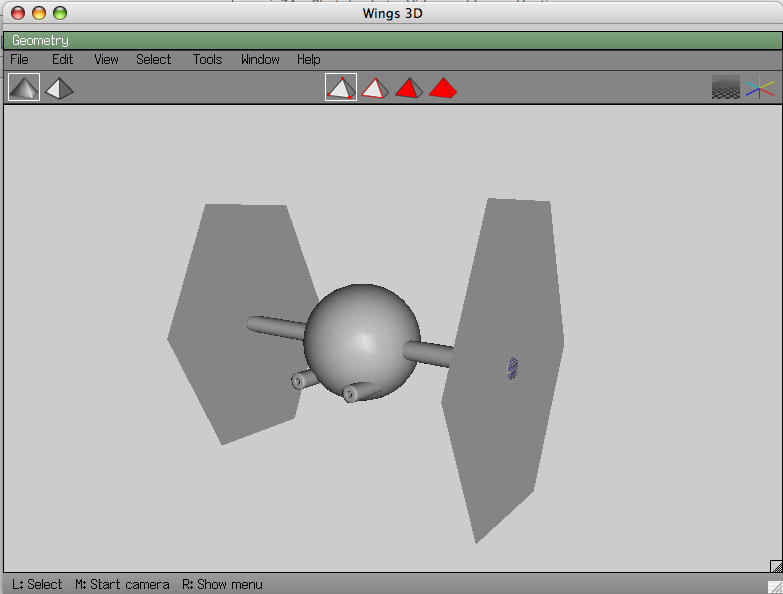Toggle smooth shaded preview pyramid icon
This screenshot has height=594, width=783.
pyautogui.click(x=24, y=88)
